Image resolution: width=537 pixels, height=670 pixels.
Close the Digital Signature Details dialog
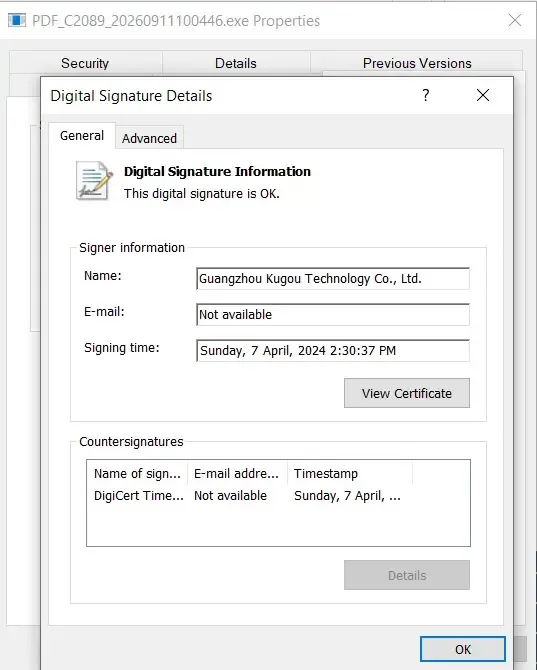[483, 95]
